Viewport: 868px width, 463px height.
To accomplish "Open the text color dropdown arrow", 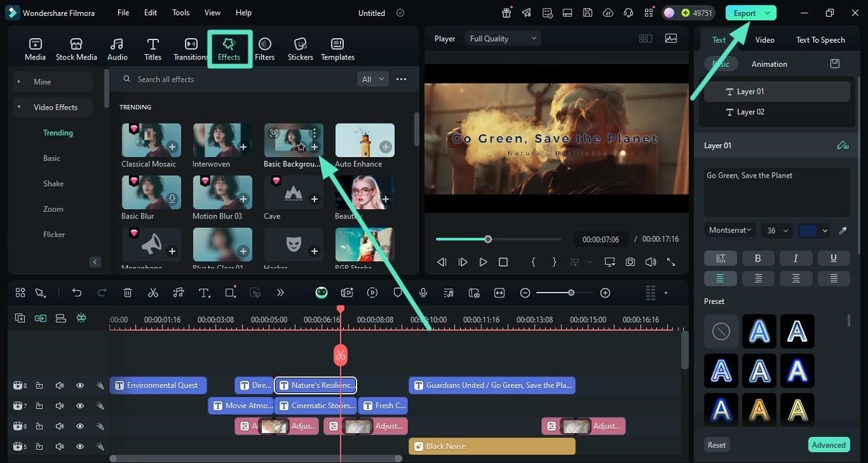I will (x=825, y=230).
